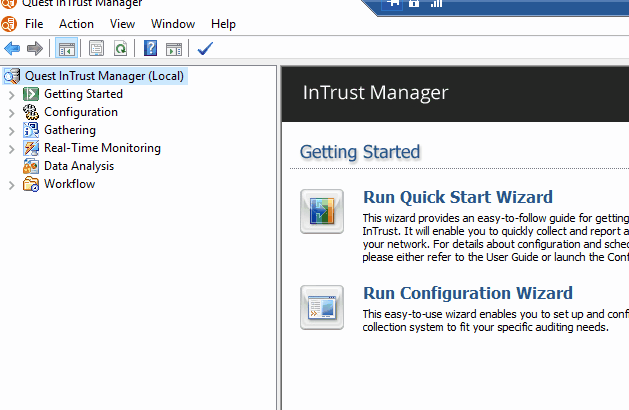This screenshot has height=410, width=629.
Task: Open the Run Quick Start Wizard link
Action: point(458,197)
